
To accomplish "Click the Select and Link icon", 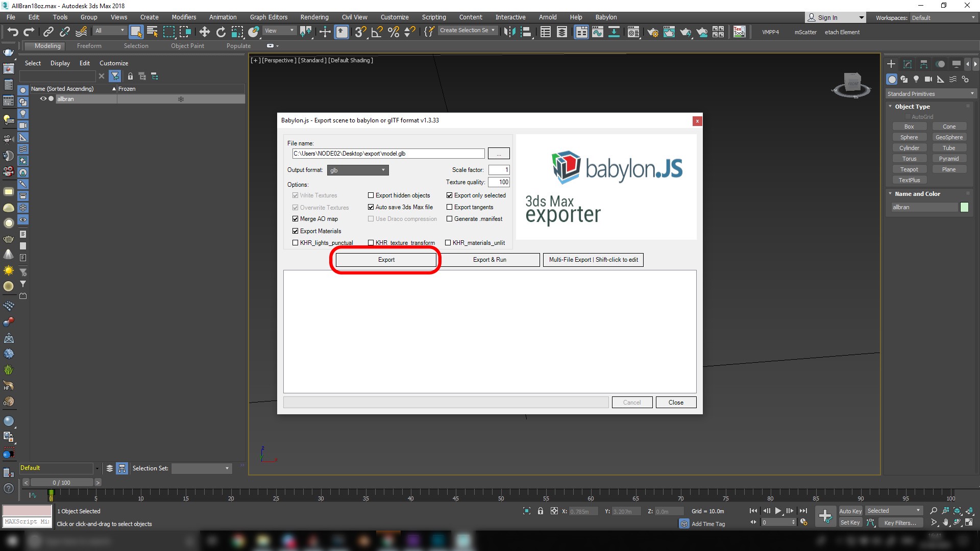I will tap(48, 32).
